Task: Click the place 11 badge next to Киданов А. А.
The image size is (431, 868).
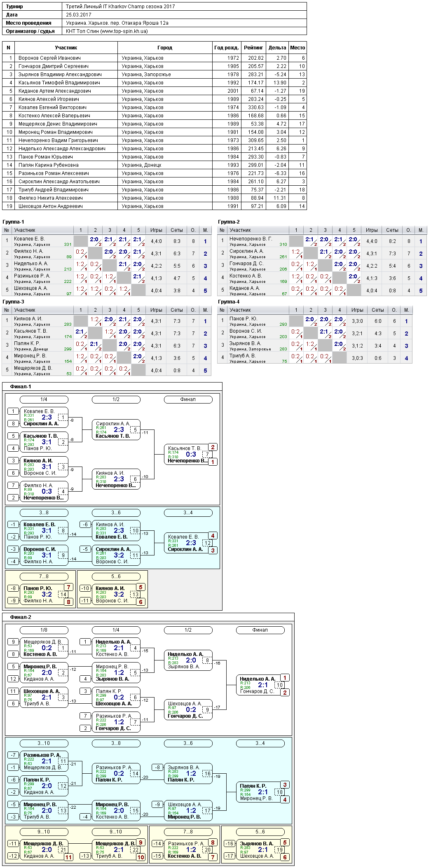Action: point(68,857)
